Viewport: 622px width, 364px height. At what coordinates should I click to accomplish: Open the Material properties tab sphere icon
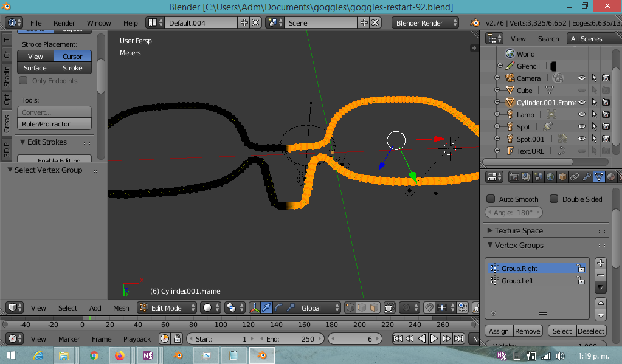pos(611,177)
